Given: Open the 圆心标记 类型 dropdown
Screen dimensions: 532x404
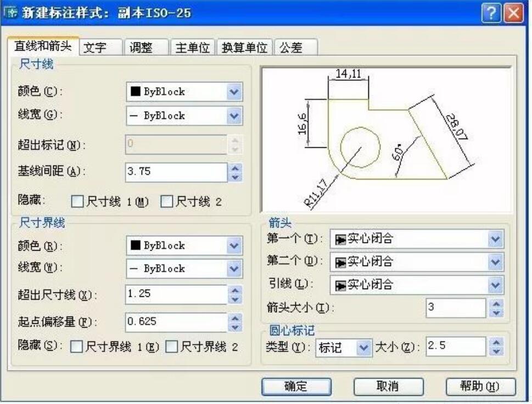Looking at the screenshot, I should (x=363, y=347).
